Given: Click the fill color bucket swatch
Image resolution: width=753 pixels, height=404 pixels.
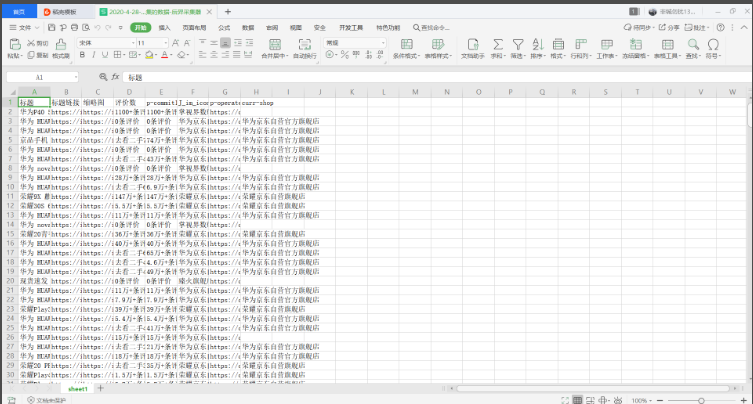Looking at the screenshot, I should pos(149,55).
